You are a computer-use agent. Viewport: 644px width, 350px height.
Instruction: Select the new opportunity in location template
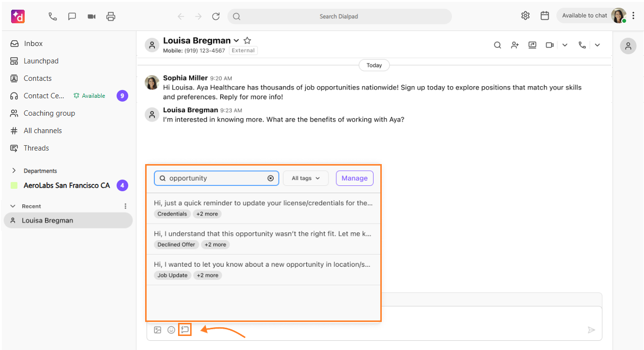pos(263,270)
